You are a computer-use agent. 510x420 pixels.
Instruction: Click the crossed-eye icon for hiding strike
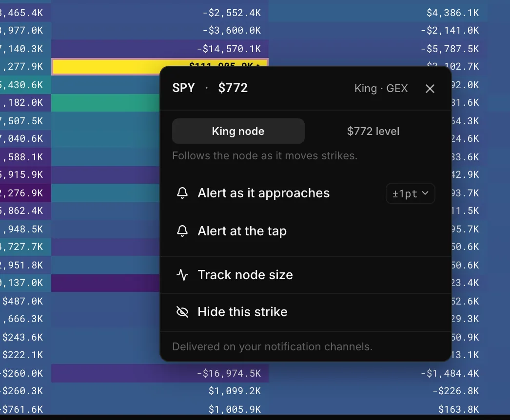tap(182, 312)
